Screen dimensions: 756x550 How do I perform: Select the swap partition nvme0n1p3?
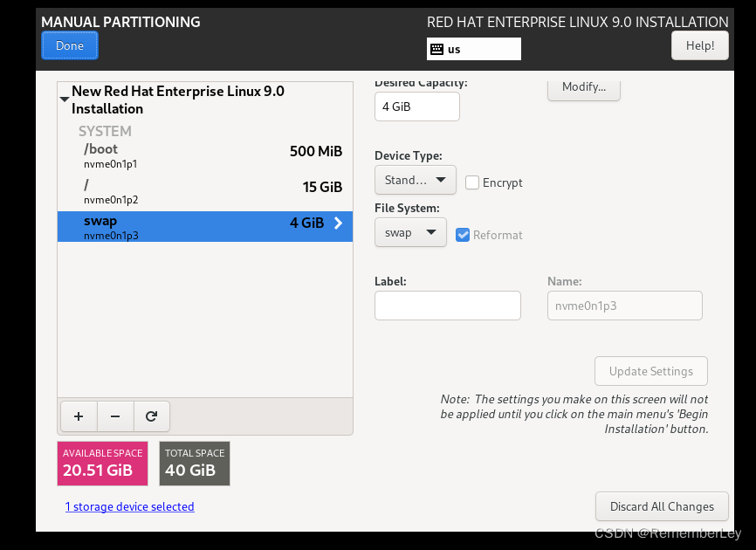point(205,227)
